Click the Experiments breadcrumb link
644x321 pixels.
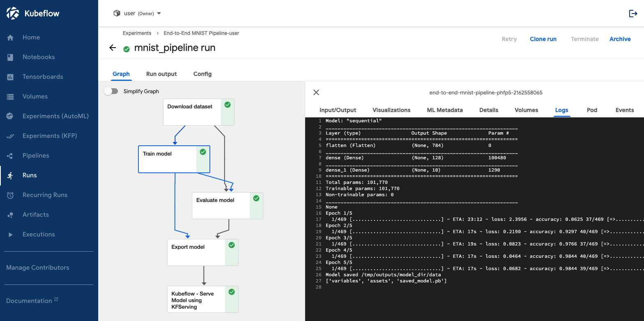click(137, 33)
